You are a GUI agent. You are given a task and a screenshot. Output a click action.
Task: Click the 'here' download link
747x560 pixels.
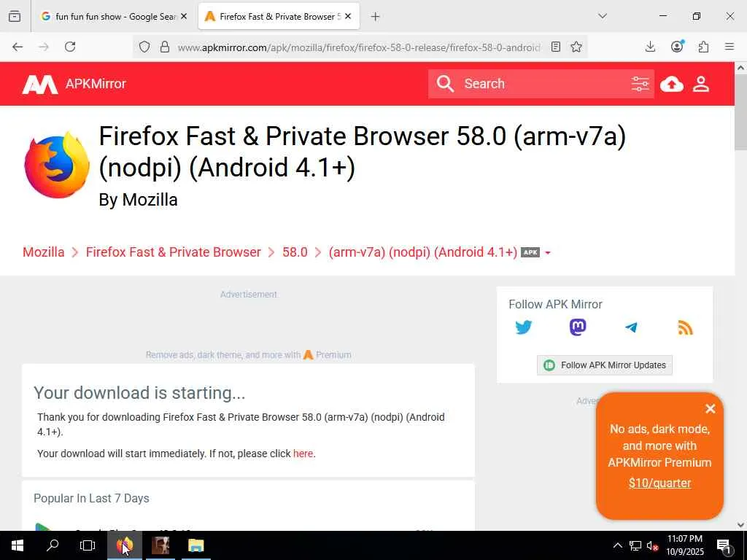[x=303, y=454]
